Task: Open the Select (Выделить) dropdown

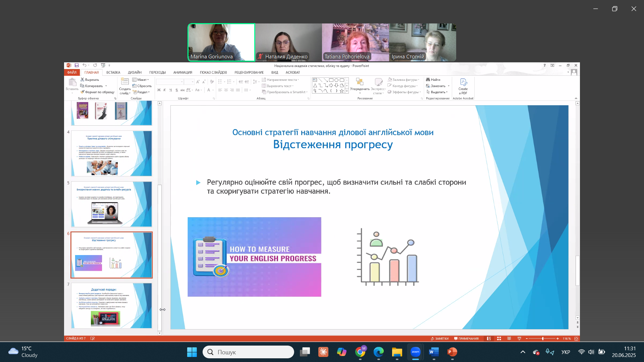Action: 437,92
